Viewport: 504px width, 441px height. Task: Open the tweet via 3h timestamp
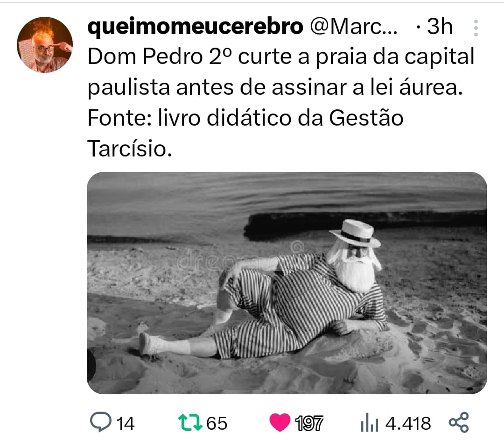tap(440, 26)
